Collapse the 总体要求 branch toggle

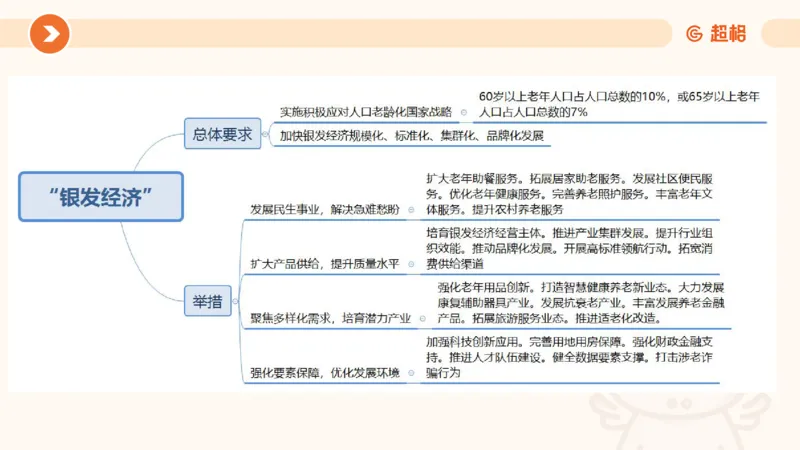coord(265,134)
